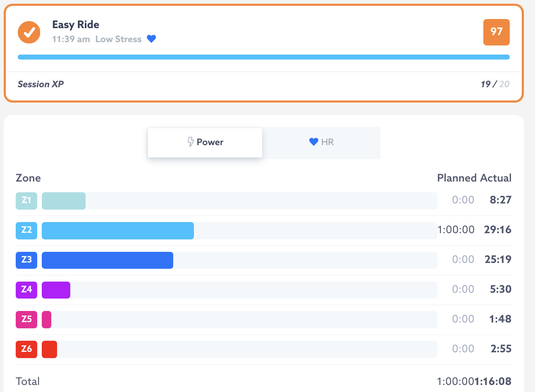
Task: Click the Easy Ride session progress bar
Action: click(x=264, y=57)
